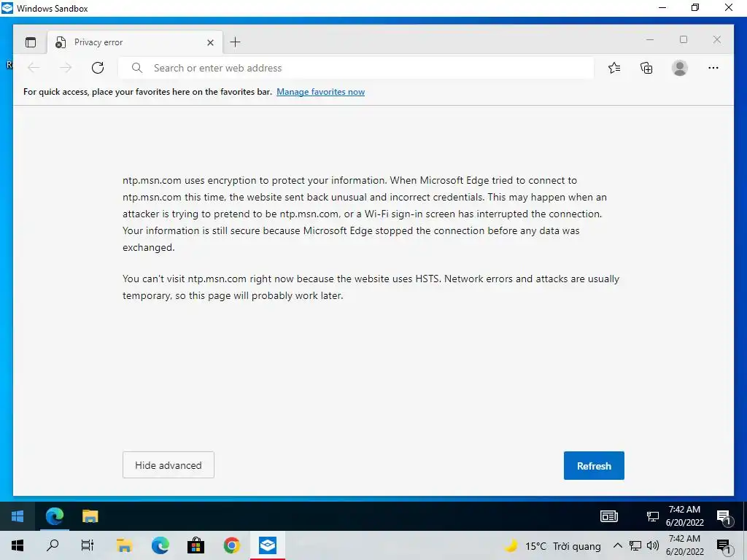Click network icon in sandbox tray
The height and width of the screenshot is (560, 747).
pos(653,516)
